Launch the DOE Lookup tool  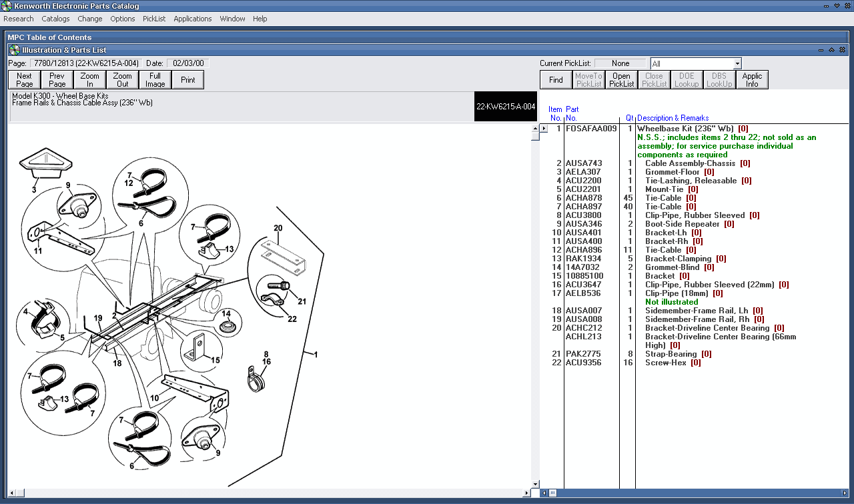(687, 79)
